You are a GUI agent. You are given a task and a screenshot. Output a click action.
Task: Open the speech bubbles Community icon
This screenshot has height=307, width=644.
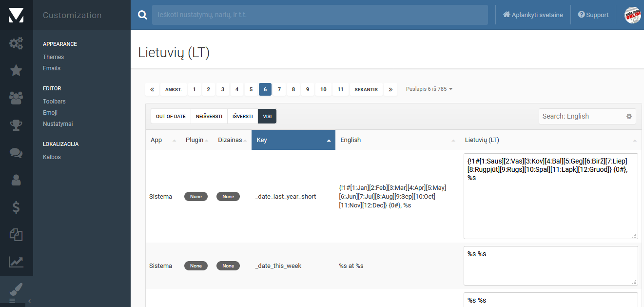click(16, 153)
